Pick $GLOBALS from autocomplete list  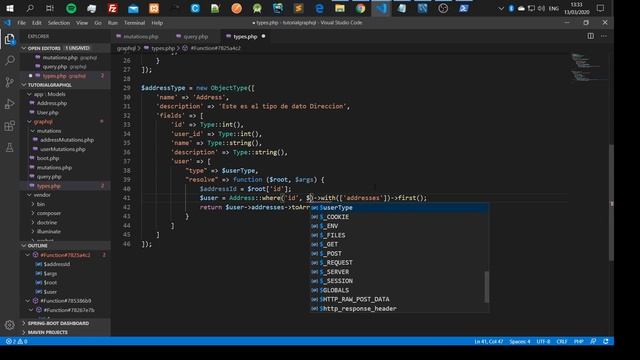click(399, 290)
